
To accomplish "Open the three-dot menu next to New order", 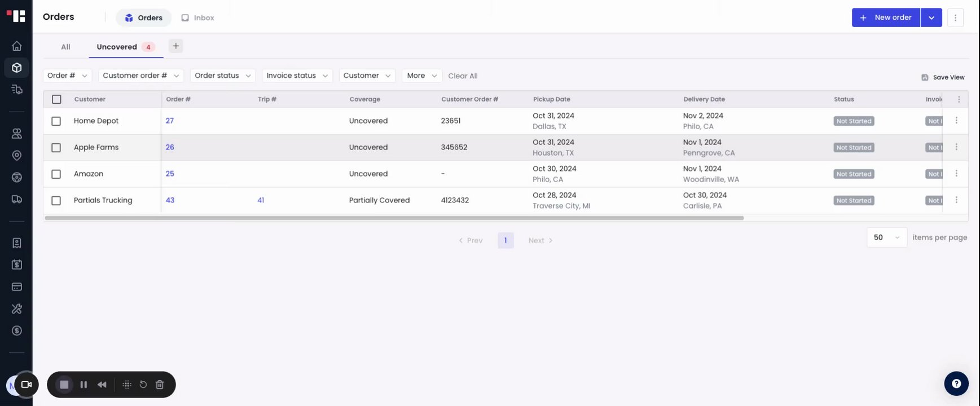I will [955, 17].
